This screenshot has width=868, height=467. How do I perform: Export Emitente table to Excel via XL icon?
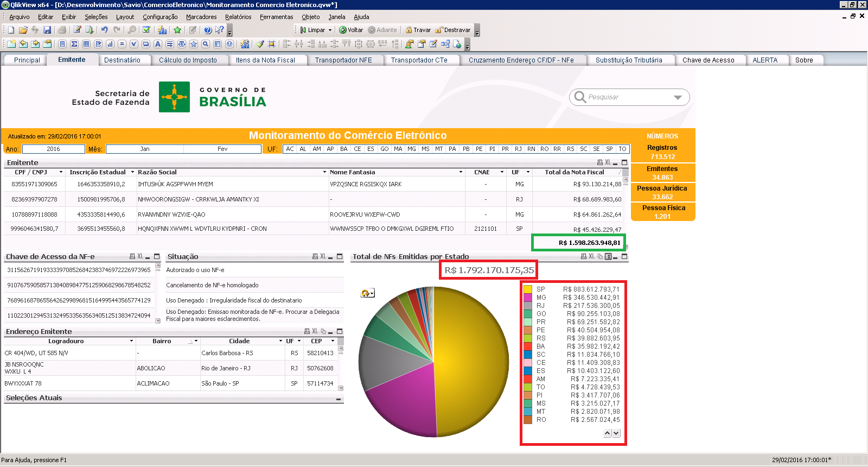coord(608,162)
